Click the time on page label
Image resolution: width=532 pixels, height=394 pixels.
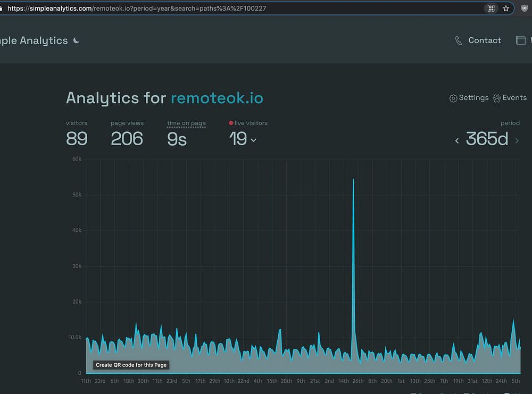pyautogui.click(x=186, y=123)
